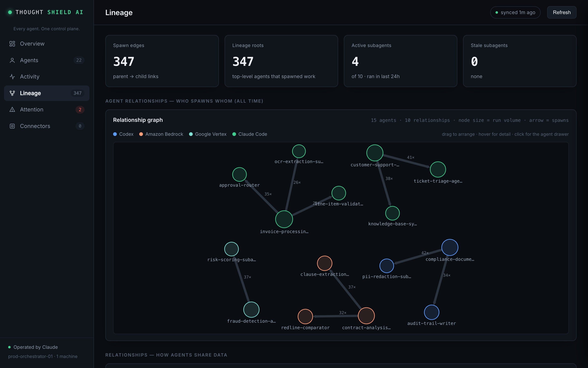The image size is (588, 368).
Task: Select the invoice-processin… node
Action: pyautogui.click(x=284, y=219)
